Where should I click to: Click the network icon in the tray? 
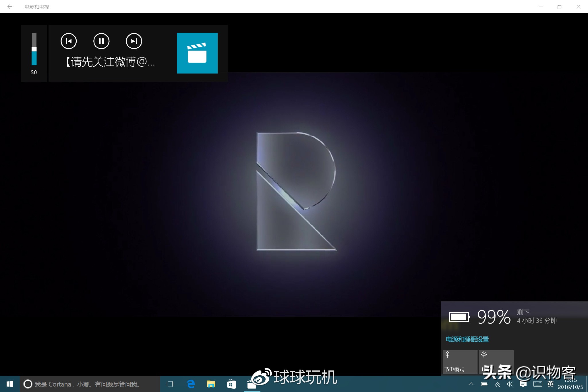click(x=497, y=384)
